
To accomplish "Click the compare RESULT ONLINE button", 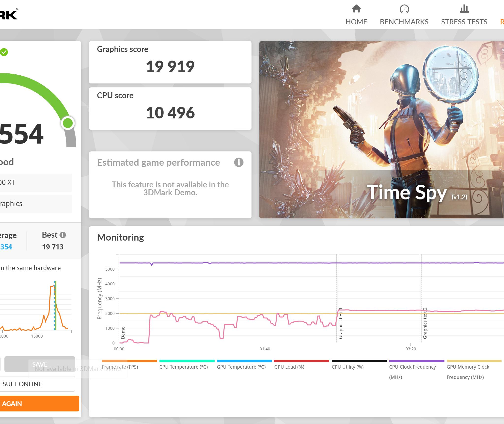I will (x=37, y=384).
